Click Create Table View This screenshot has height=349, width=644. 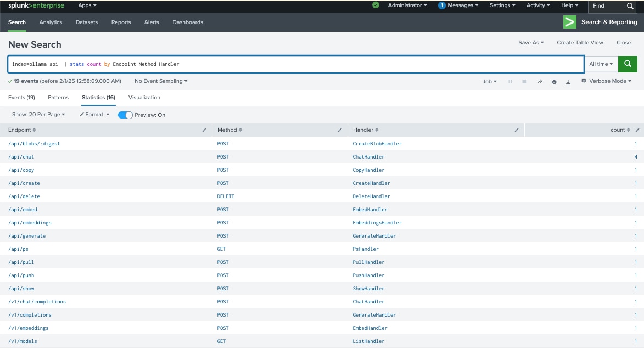[x=580, y=43]
